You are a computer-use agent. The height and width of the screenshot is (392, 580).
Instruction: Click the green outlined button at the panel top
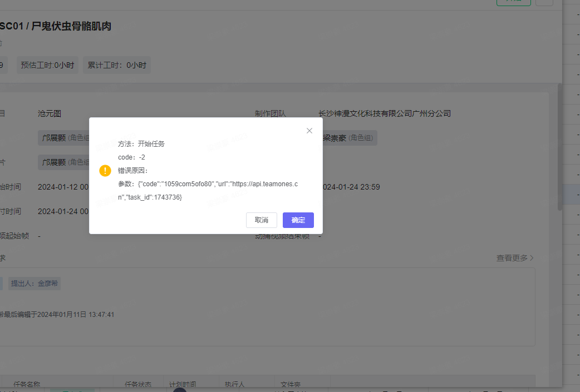coord(513,2)
